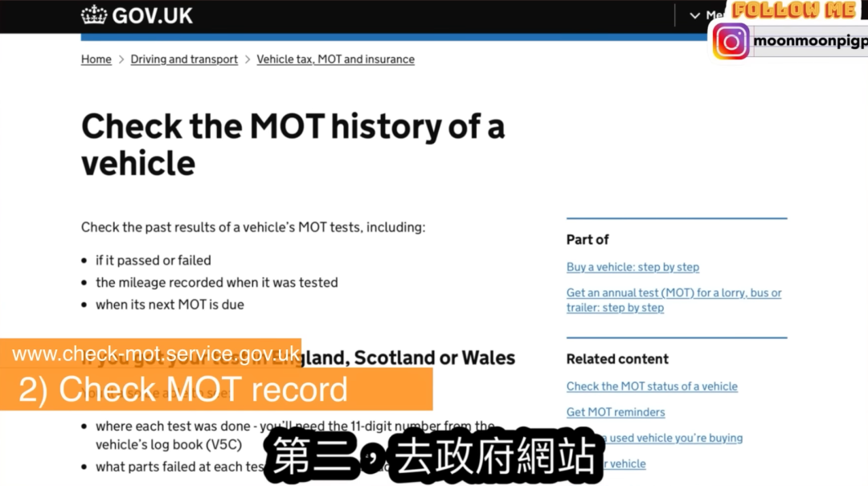This screenshot has height=486, width=868.
Task: Click the Instagram logo icon
Action: pyautogui.click(x=731, y=42)
